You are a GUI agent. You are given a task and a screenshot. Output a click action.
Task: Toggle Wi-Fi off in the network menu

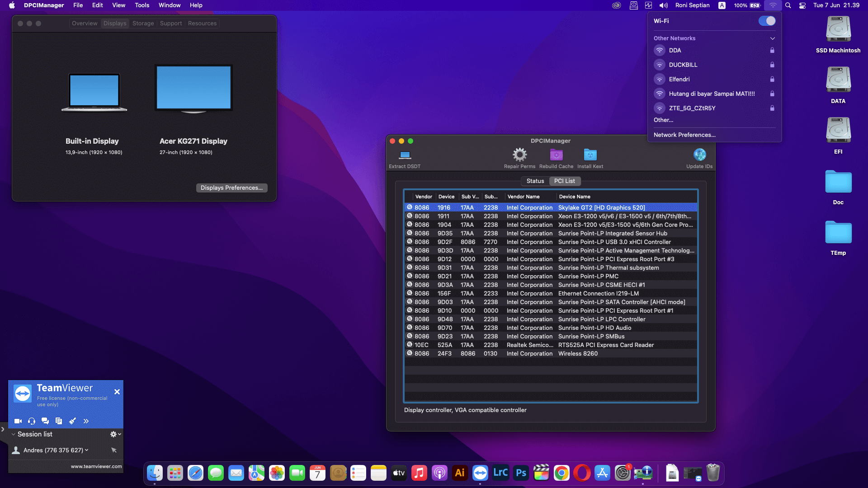point(766,21)
